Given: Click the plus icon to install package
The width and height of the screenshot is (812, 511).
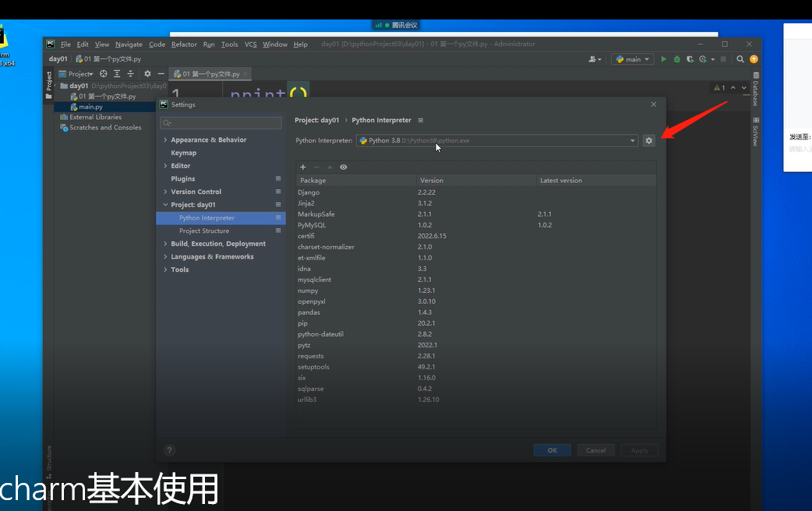Looking at the screenshot, I should tap(303, 167).
